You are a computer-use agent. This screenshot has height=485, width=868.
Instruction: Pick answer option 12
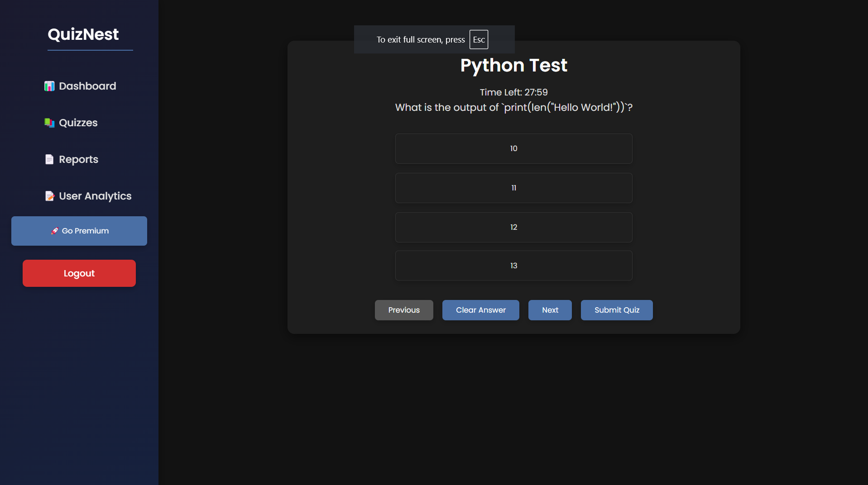[513, 227]
